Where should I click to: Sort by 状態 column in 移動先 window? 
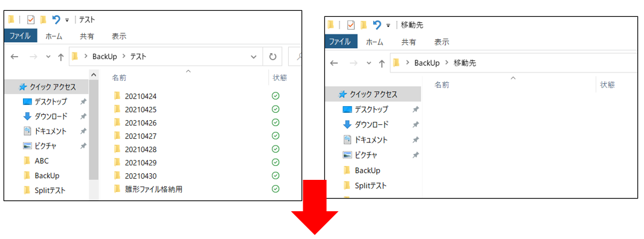point(607,85)
